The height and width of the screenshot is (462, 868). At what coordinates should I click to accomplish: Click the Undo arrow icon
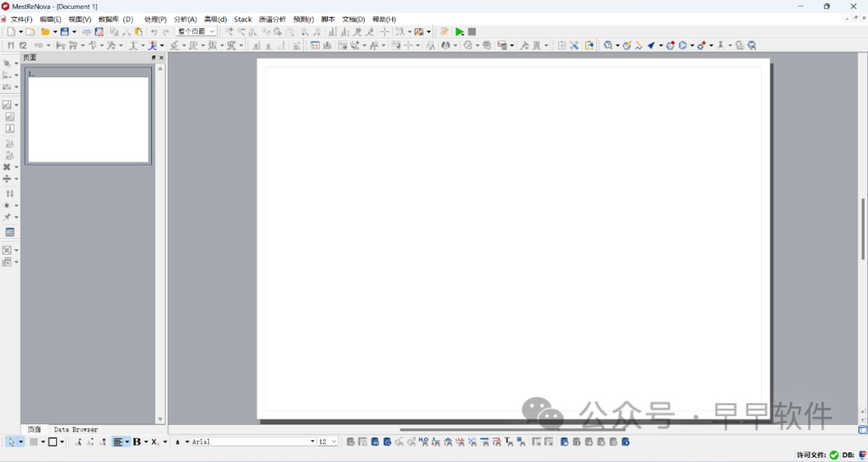[154, 32]
